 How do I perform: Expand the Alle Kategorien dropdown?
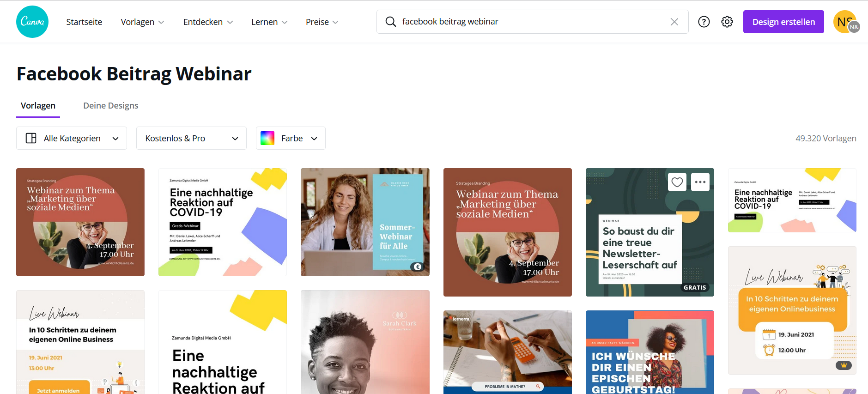(x=72, y=138)
